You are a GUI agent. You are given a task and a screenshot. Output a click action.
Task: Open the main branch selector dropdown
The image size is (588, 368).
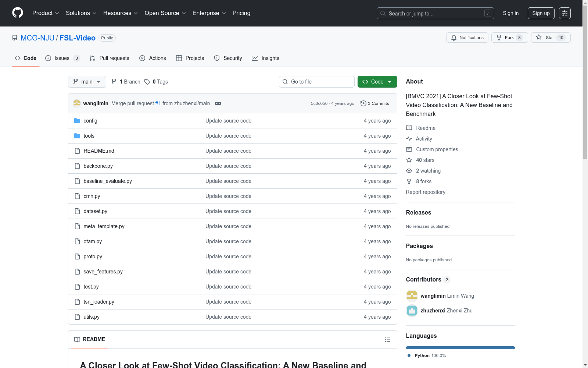pos(87,82)
